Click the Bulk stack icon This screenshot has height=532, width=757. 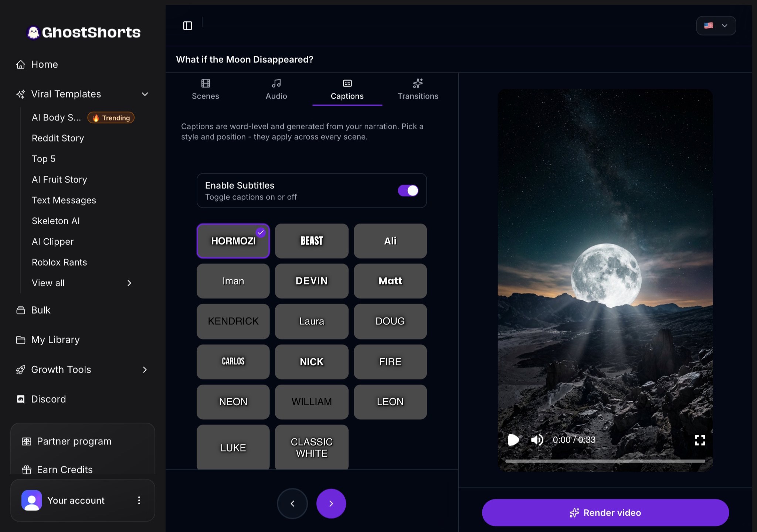point(21,310)
